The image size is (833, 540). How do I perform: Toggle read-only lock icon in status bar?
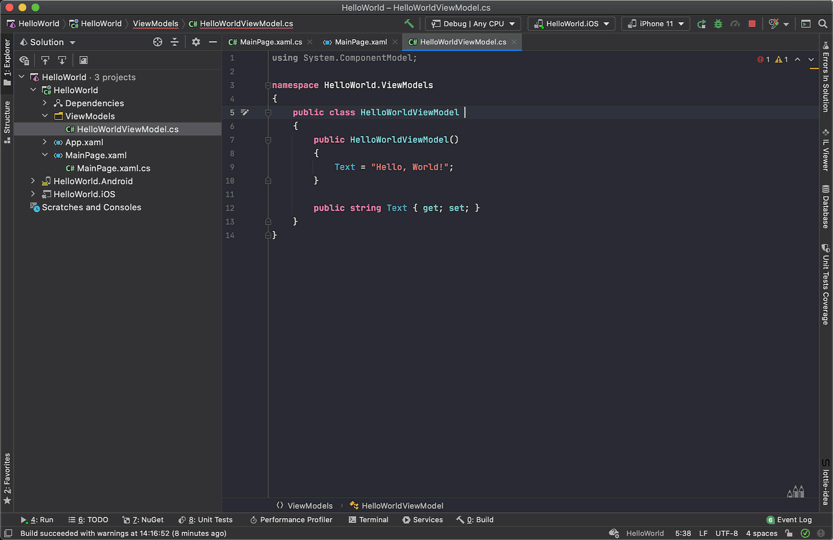coord(789,533)
